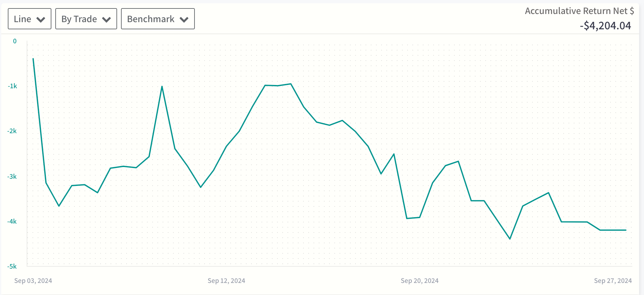Click the Sep 12, 2024 date label

click(x=226, y=281)
